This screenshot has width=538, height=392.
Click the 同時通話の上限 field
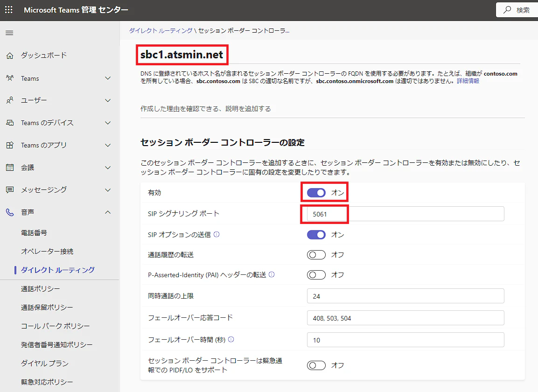pyautogui.click(x=405, y=296)
